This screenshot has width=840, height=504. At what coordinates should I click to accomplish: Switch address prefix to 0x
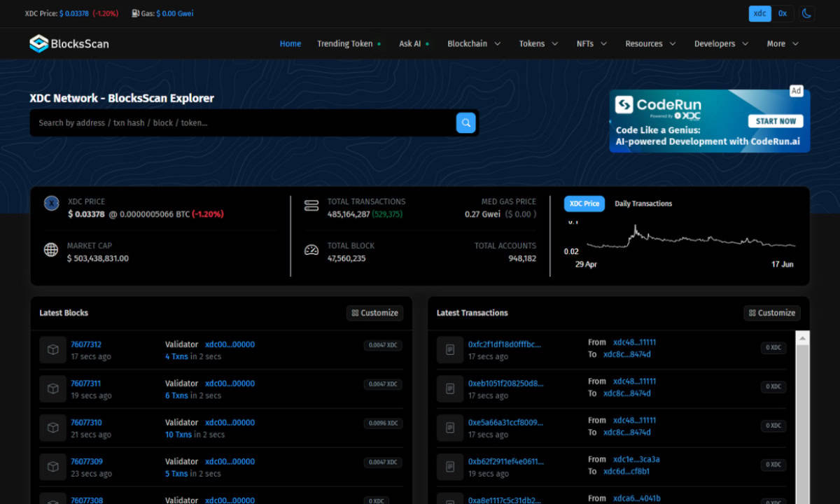(783, 13)
